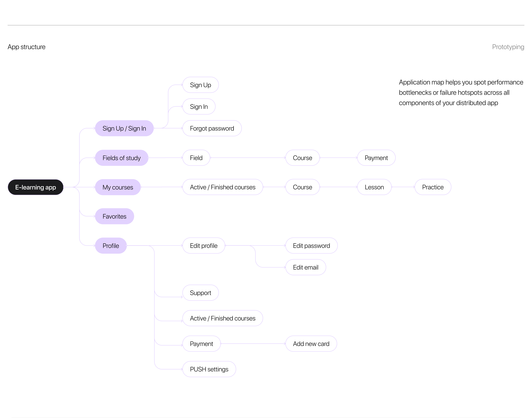Click the App structure heading text
Screen dimensions: 532x418
tap(26, 47)
